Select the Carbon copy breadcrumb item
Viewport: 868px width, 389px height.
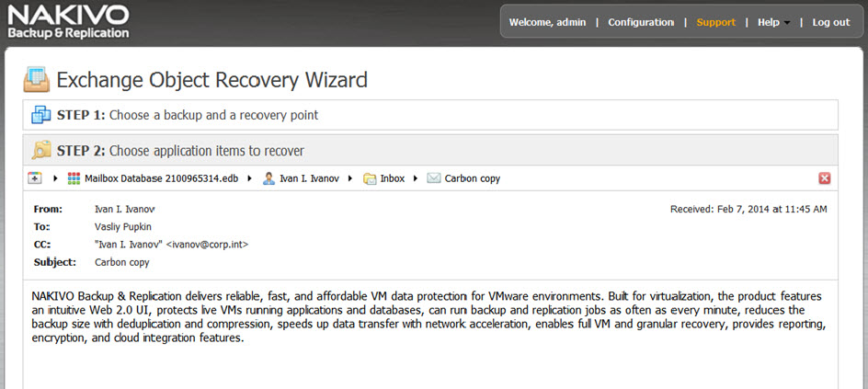tap(473, 178)
